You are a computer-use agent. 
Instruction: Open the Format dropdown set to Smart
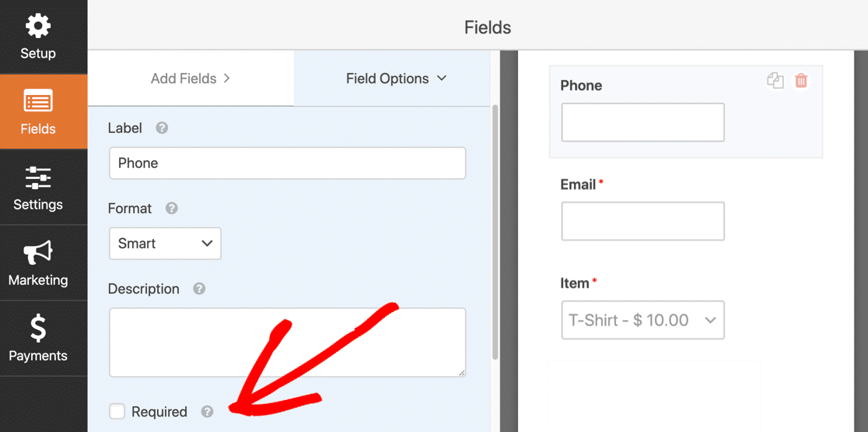click(165, 243)
